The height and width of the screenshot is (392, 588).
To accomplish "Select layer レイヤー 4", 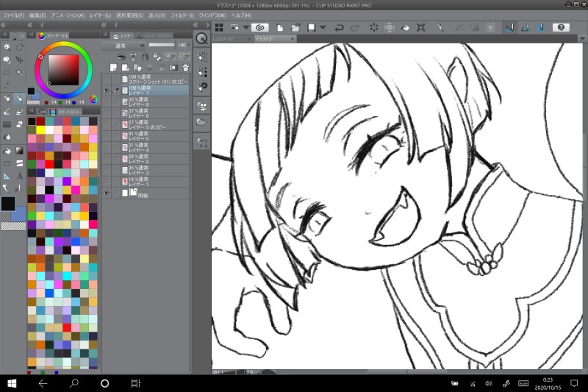I will 151,147.
